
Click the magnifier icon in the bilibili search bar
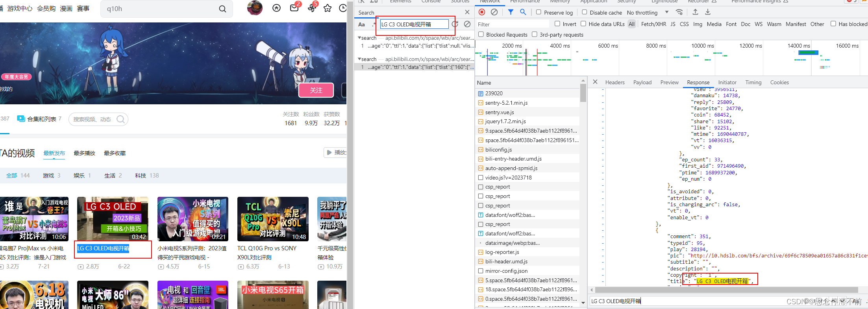[222, 9]
